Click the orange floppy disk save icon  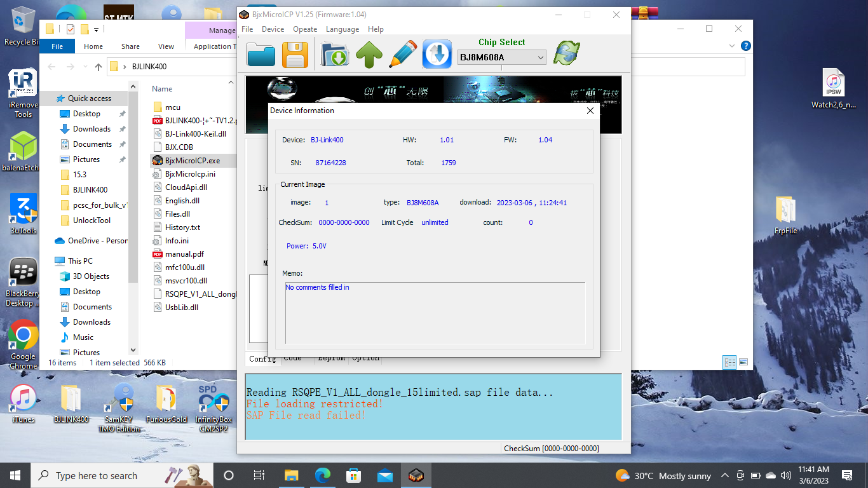pyautogui.click(x=295, y=55)
